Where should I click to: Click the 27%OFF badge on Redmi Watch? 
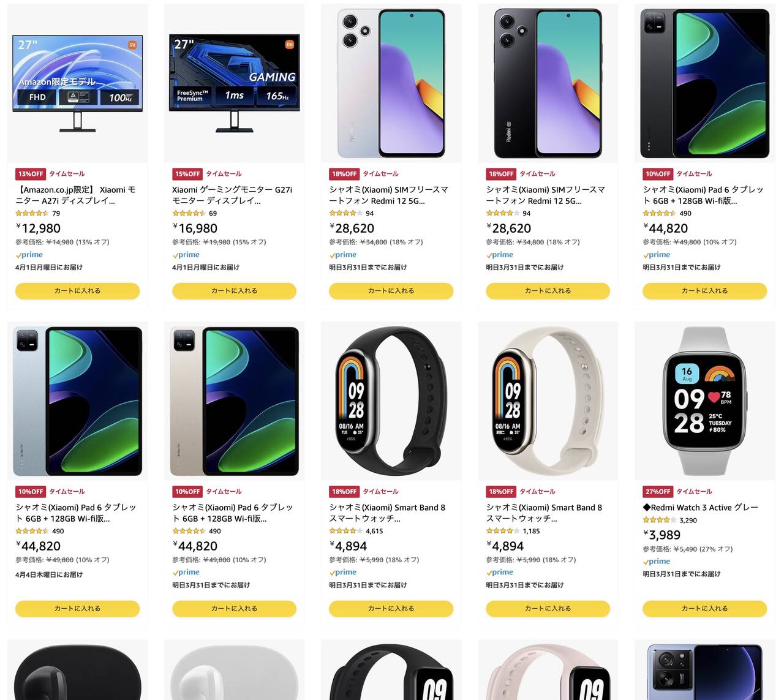click(657, 492)
